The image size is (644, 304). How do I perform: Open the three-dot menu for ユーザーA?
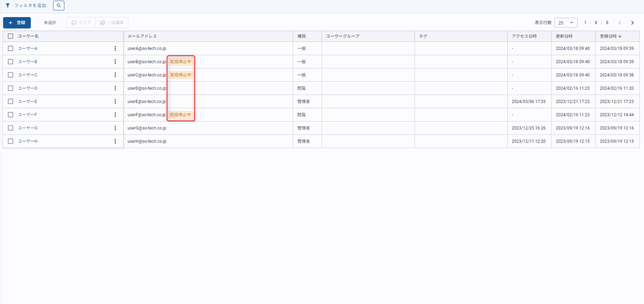[116, 48]
